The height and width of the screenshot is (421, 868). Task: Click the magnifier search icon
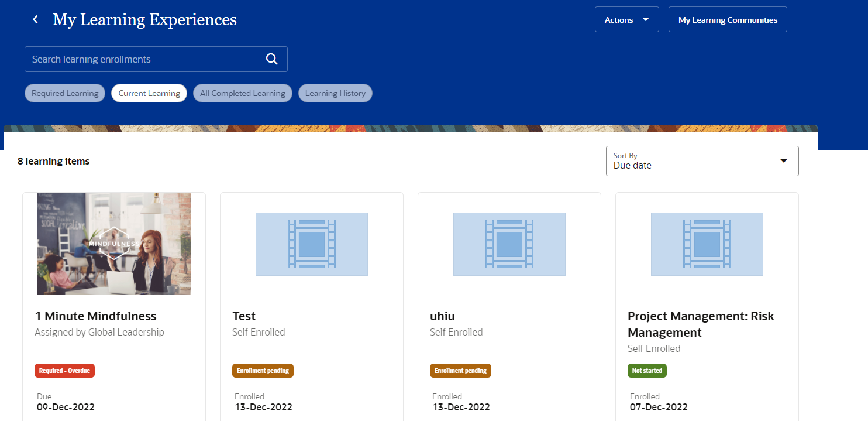pyautogui.click(x=271, y=59)
